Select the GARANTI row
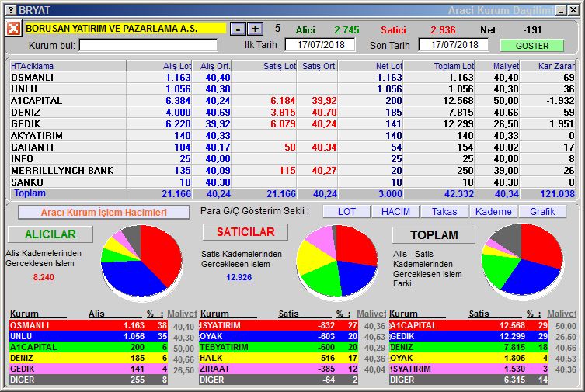Screen dimensions: 585x392 (292, 147)
